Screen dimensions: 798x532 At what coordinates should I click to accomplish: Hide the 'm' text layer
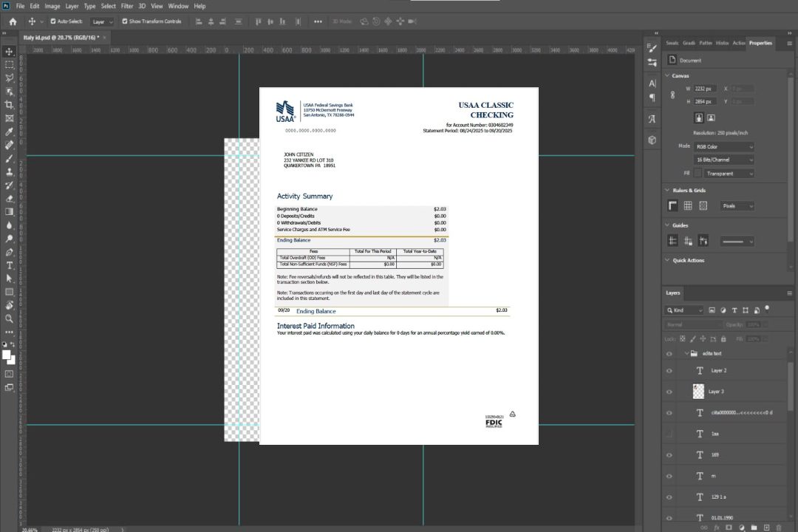click(669, 476)
